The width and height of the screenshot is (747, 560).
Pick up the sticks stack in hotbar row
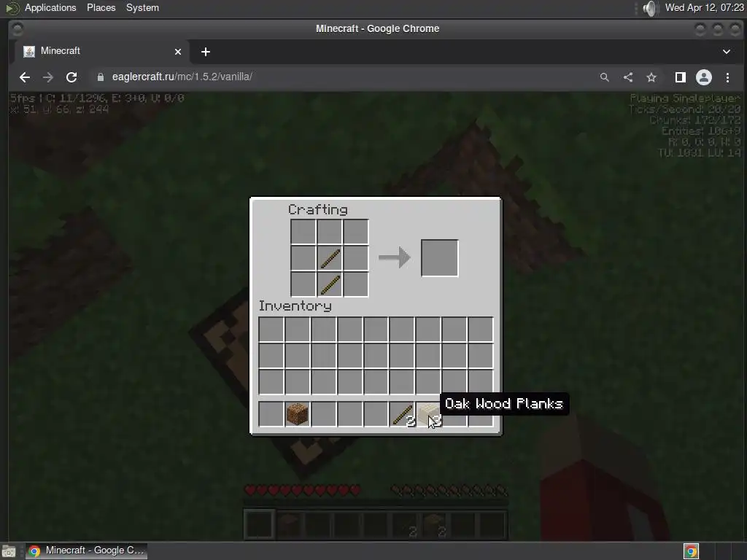pos(402,413)
